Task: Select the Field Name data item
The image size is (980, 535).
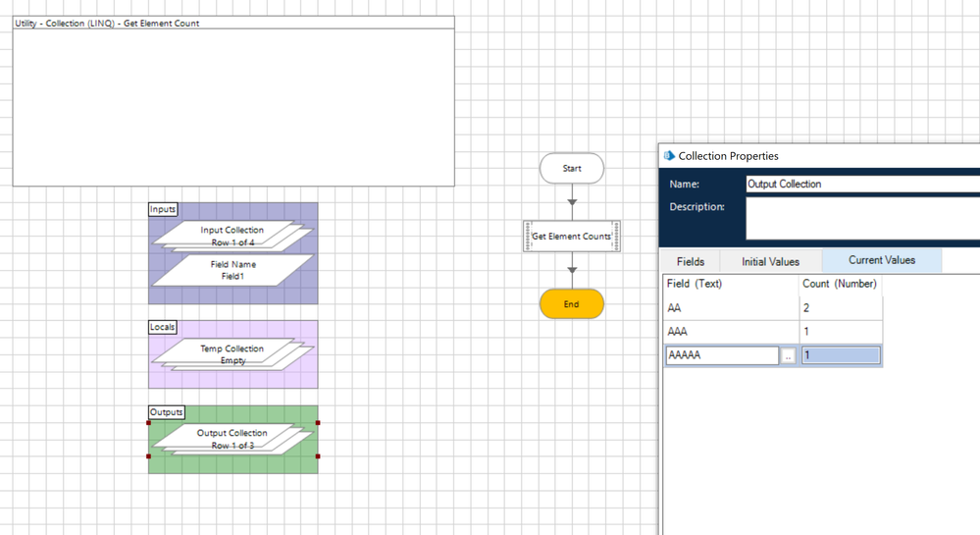Action: [x=232, y=270]
